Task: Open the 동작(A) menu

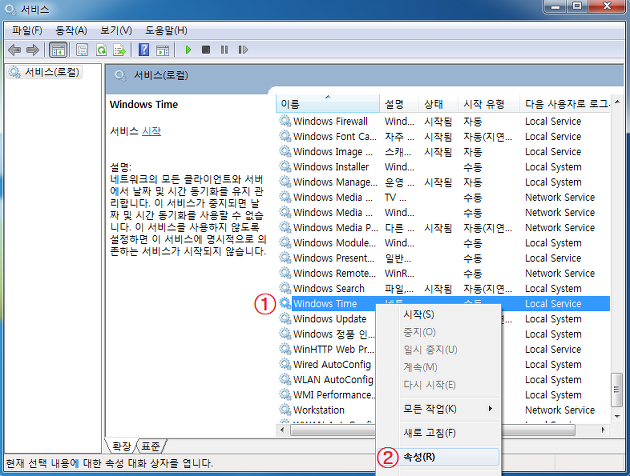Action: pos(71,31)
